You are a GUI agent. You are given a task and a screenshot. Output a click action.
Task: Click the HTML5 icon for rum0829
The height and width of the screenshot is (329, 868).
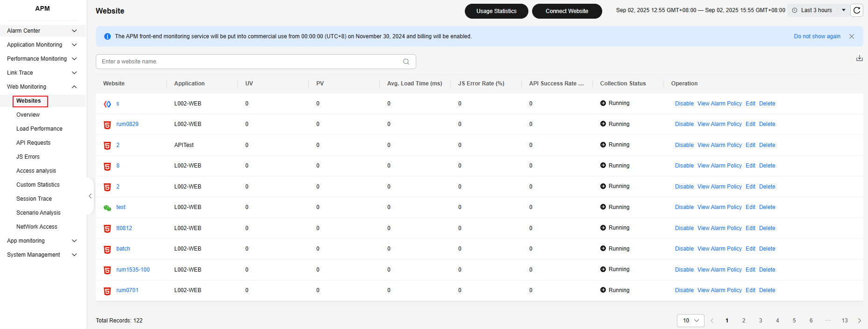tap(107, 125)
